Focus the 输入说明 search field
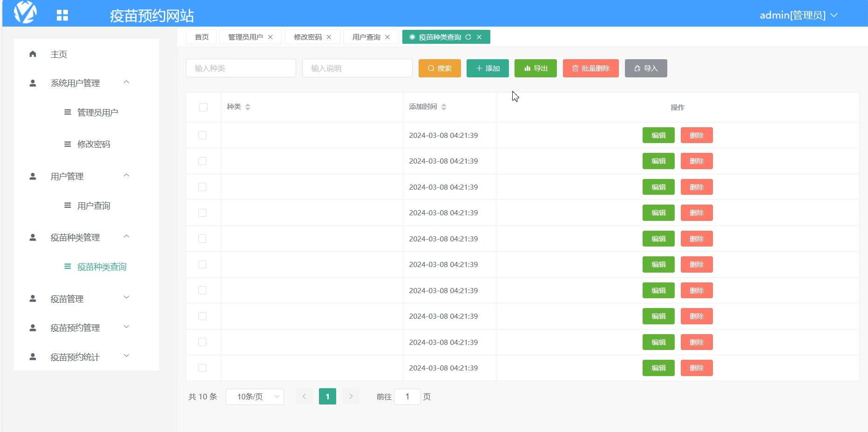The image size is (868, 432). (x=357, y=69)
